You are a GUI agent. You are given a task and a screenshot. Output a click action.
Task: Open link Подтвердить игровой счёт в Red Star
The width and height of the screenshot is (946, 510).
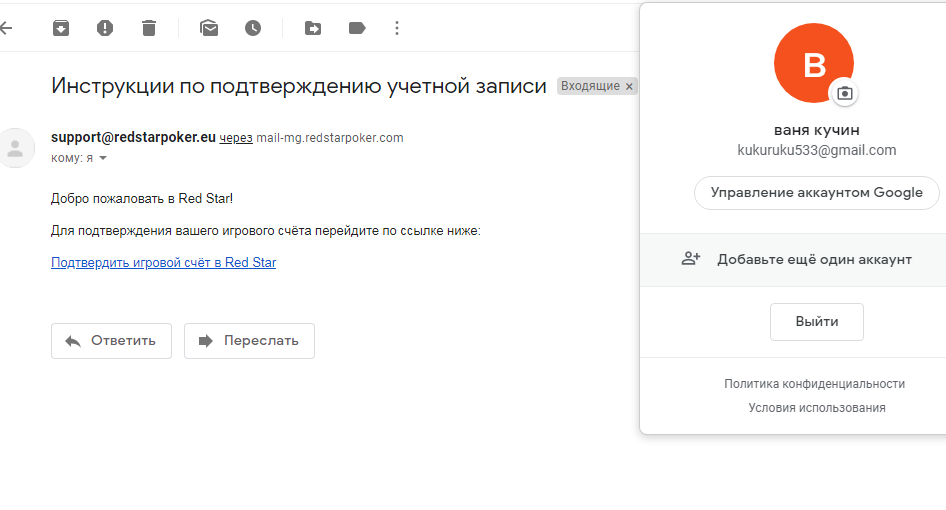[x=163, y=263]
